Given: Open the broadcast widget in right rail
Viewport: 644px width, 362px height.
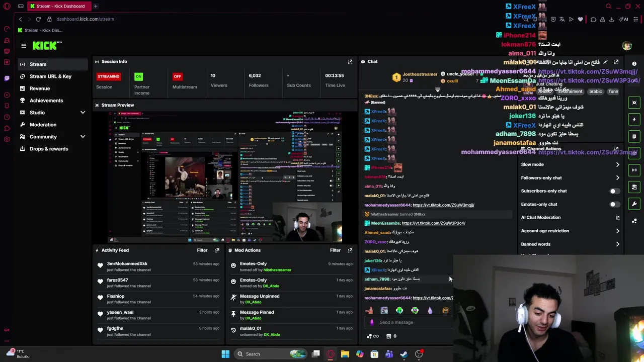Looking at the screenshot, I should click(634, 170).
